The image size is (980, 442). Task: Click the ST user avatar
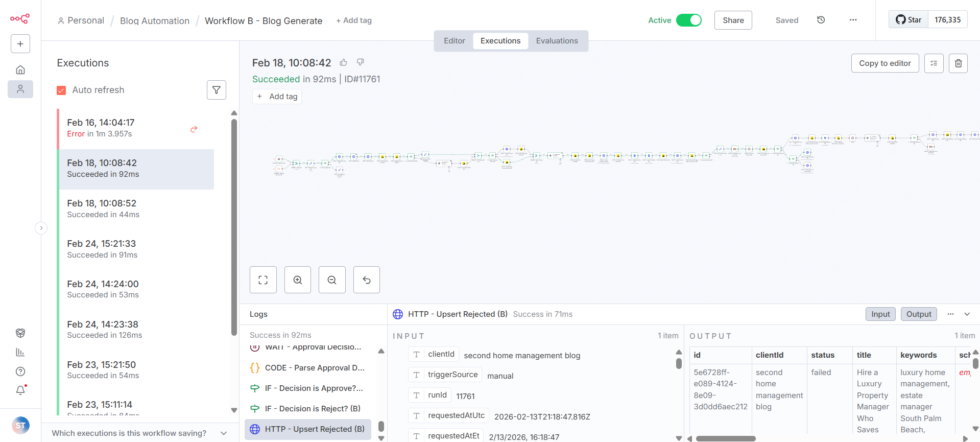(x=20, y=425)
